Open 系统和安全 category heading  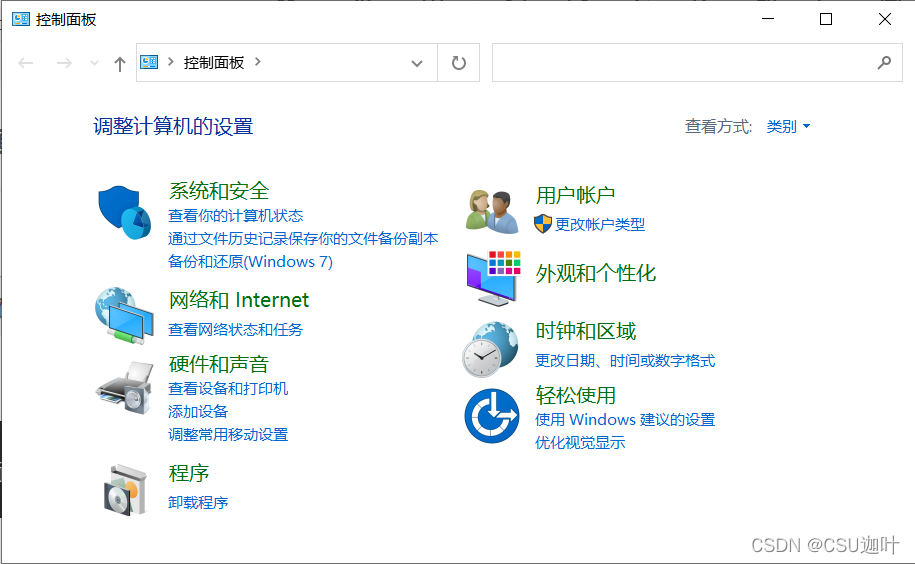coord(219,191)
